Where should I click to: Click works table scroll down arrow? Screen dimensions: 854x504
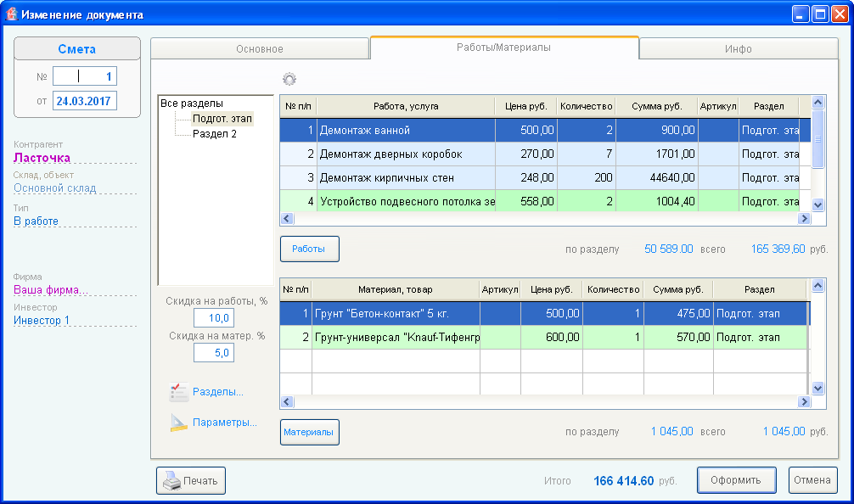[x=818, y=205]
